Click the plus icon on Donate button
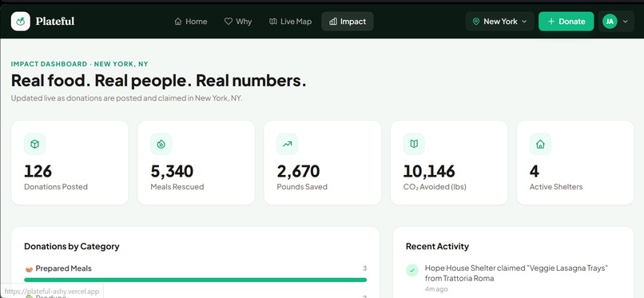This screenshot has height=298, width=644. [551, 22]
